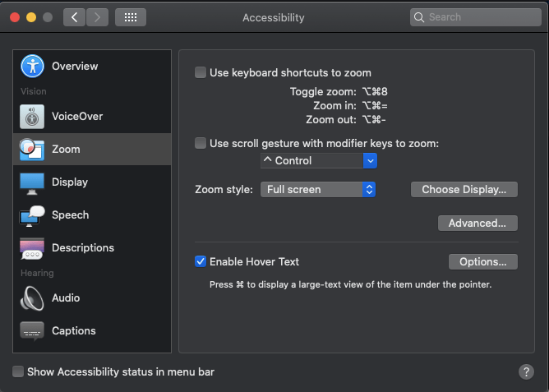The height and width of the screenshot is (392, 549).
Task: Open the Display monitor icon
Action: coord(32,182)
